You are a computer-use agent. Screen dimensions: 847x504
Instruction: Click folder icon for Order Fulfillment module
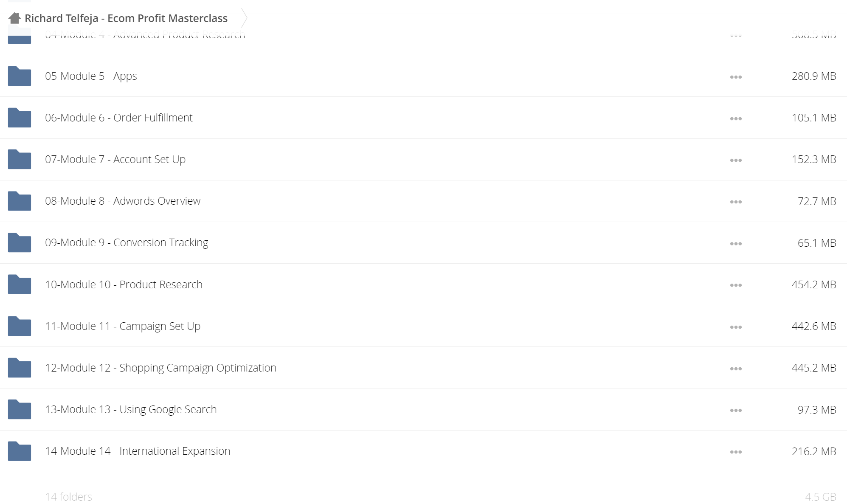tap(20, 118)
